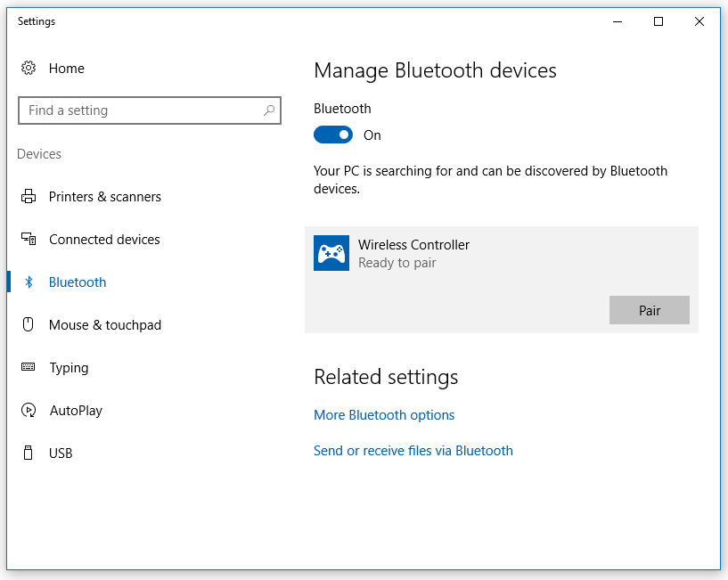This screenshot has height=580, width=728.
Task: Open More Bluetooth options link
Action: (384, 414)
